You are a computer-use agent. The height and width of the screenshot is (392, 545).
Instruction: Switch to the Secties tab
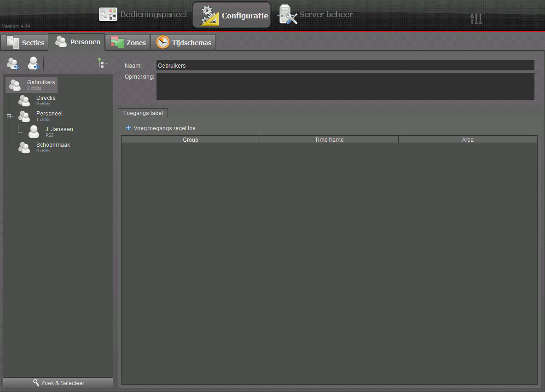click(x=25, y=43)
